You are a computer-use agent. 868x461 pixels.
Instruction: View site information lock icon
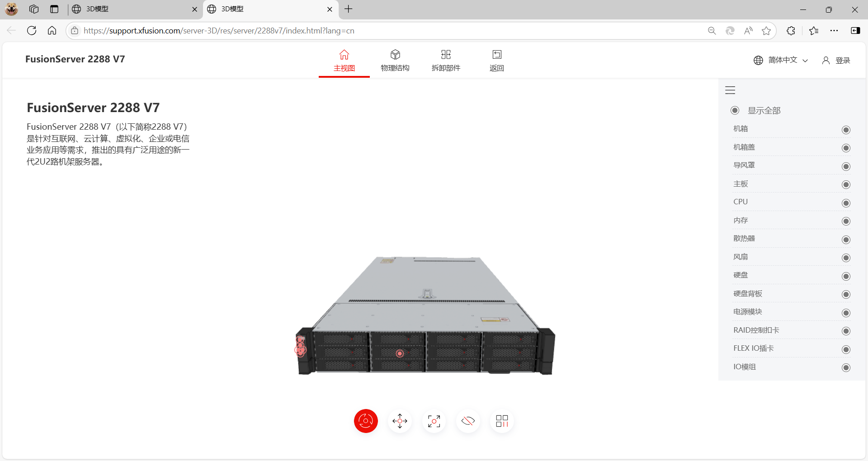[75, 31]
